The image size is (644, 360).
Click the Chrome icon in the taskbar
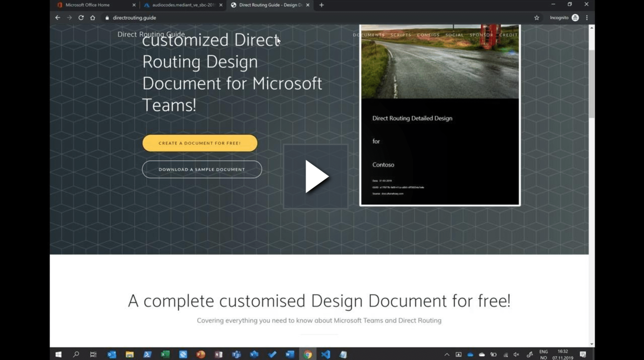(308, 354)
